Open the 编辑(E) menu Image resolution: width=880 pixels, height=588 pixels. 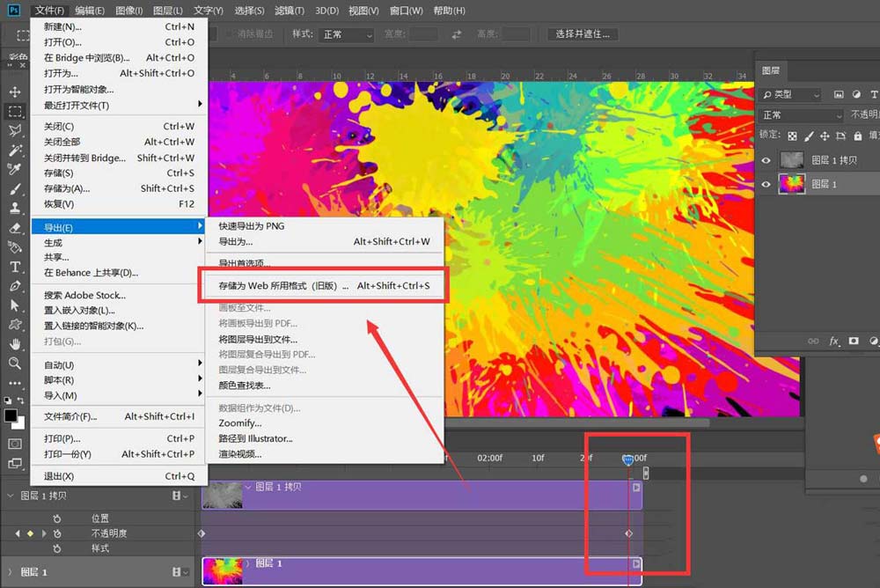point(89,10)
